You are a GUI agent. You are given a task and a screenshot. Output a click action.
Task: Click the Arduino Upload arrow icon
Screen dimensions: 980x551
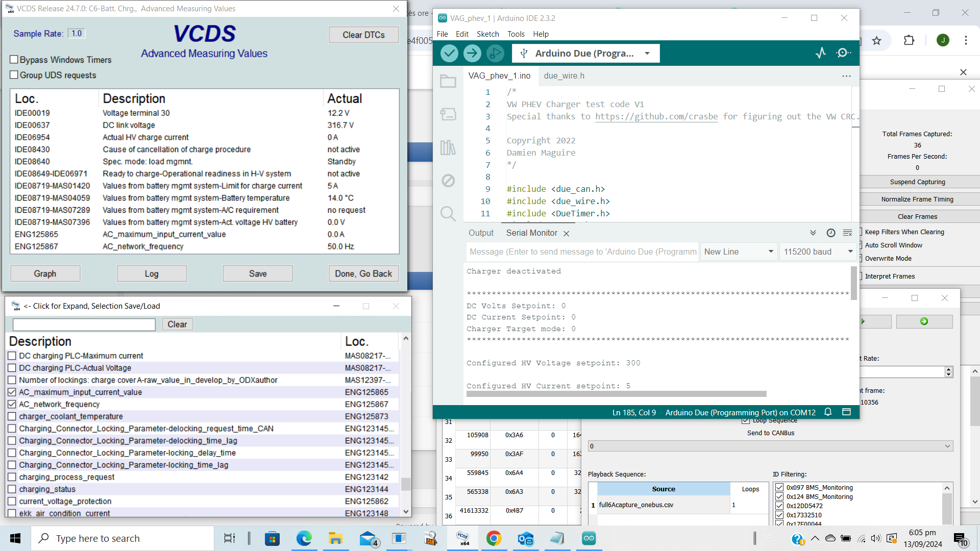point(472,53)
